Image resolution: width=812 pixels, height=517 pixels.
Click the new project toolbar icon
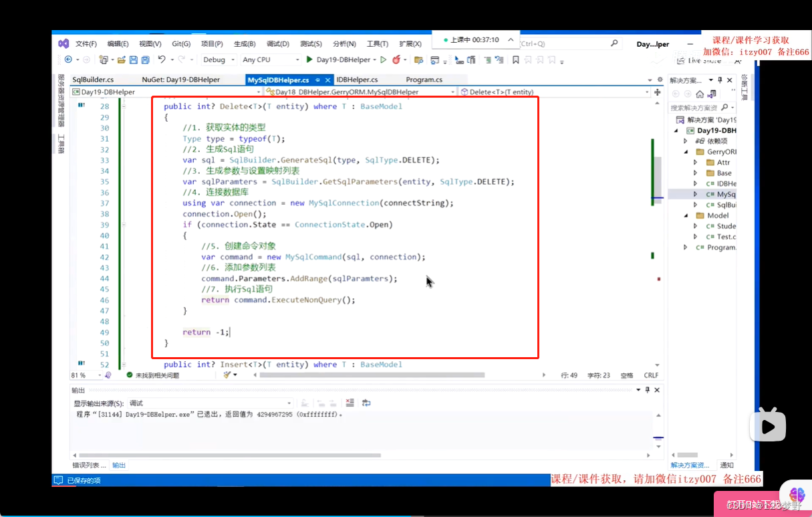point(104,60)
